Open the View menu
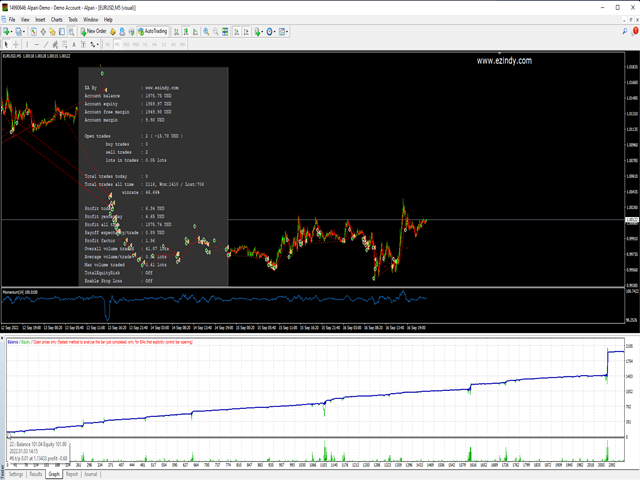Viewport: 640px width, 480px height. pos(25,20)
